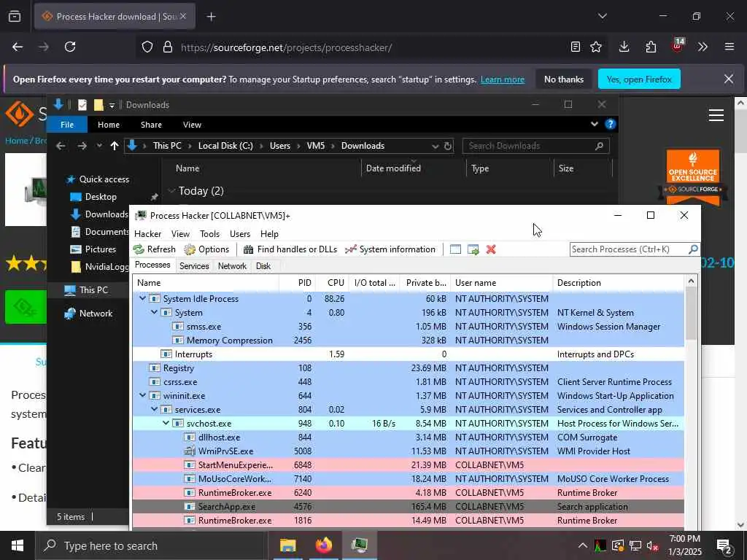Screen dimensions: 747x560
Task: Collapse the System Idle Process tree
Action: (142, 298)
